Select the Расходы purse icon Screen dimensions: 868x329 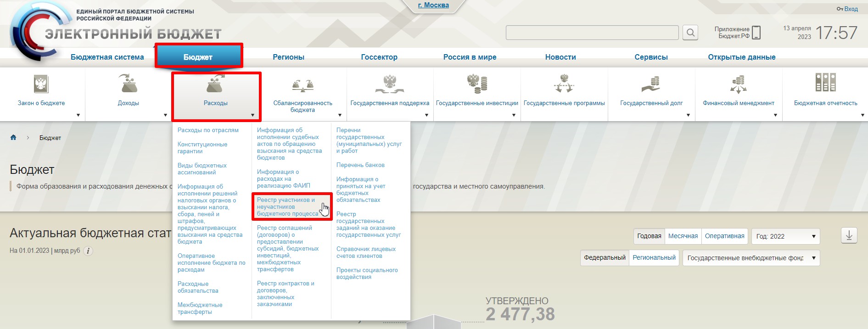215,84
